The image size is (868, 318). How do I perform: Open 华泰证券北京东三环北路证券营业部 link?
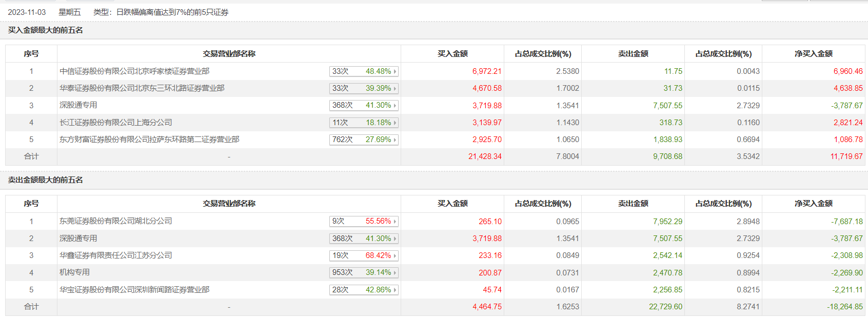pos(142,88)
